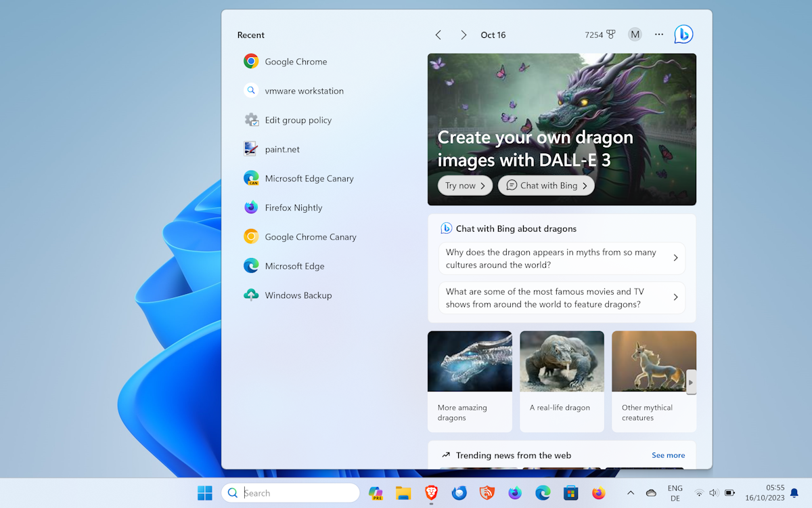Open Bing Chat via the Bing icon
The width and height of the screenshot is (812, 508).
(x=683, y=34)
